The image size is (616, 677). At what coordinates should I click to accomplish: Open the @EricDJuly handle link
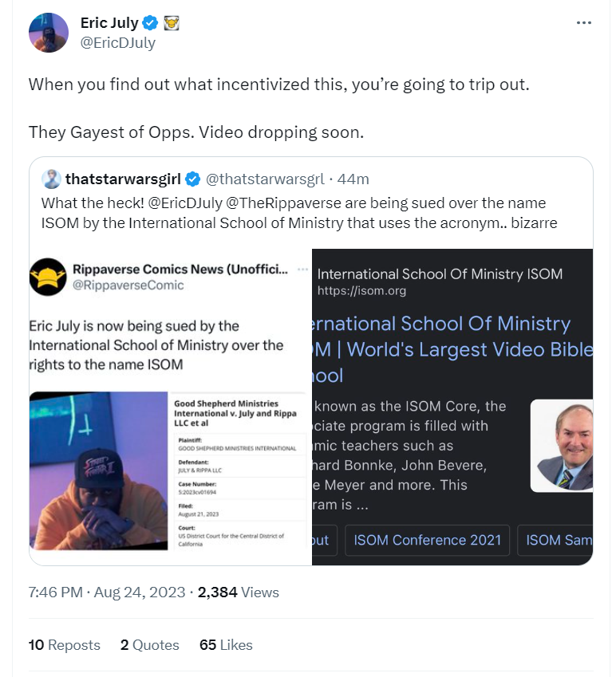(118, 43)
